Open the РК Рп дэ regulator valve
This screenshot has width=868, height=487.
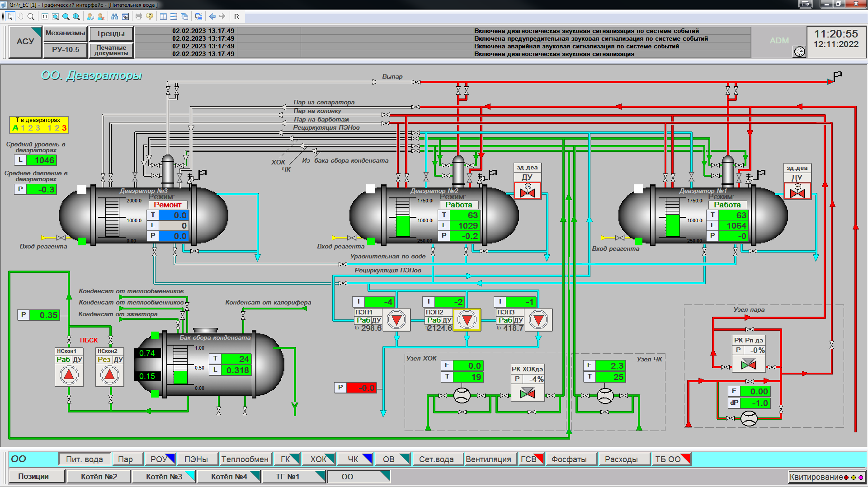(748, 364)
